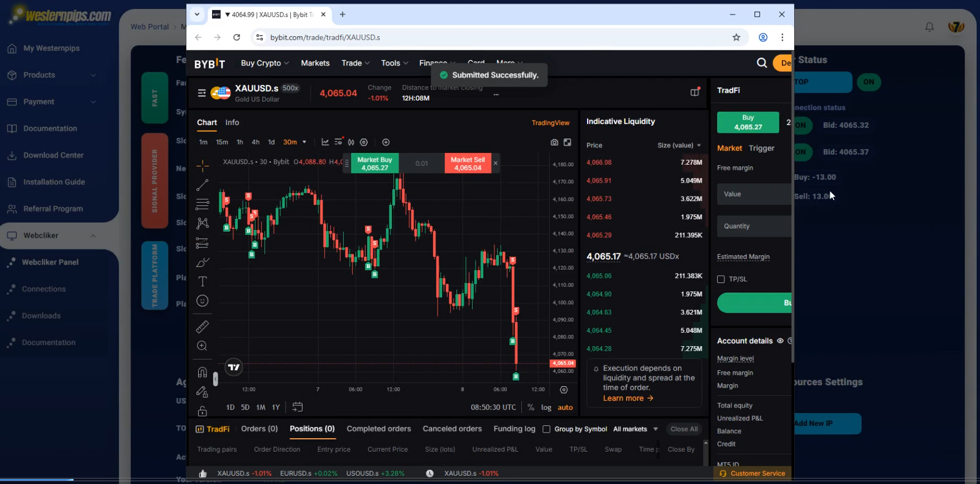Open the symbol list hamburger menu

click(x=201, y=93)
